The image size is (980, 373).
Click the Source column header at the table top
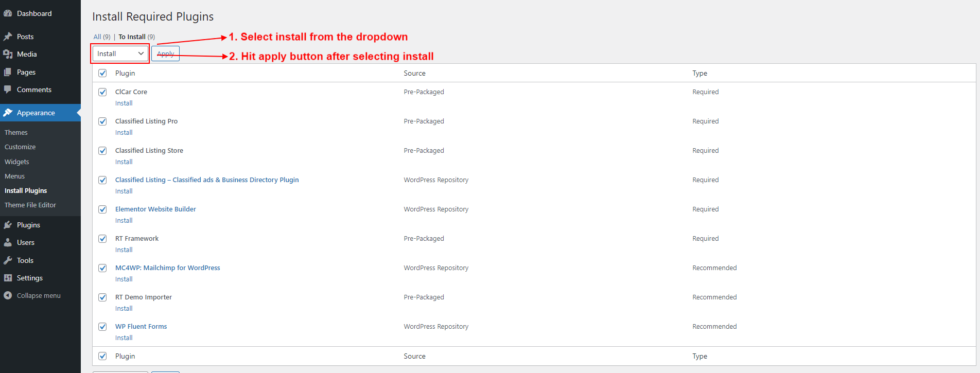415,73
